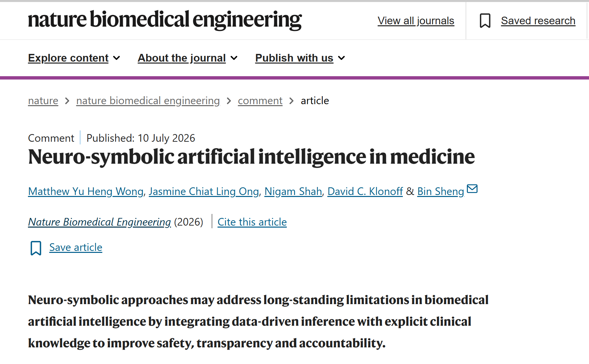Go to the comment breadcrumb link
The height and width of the screenshot is (364, 589).
coord(260,100)
